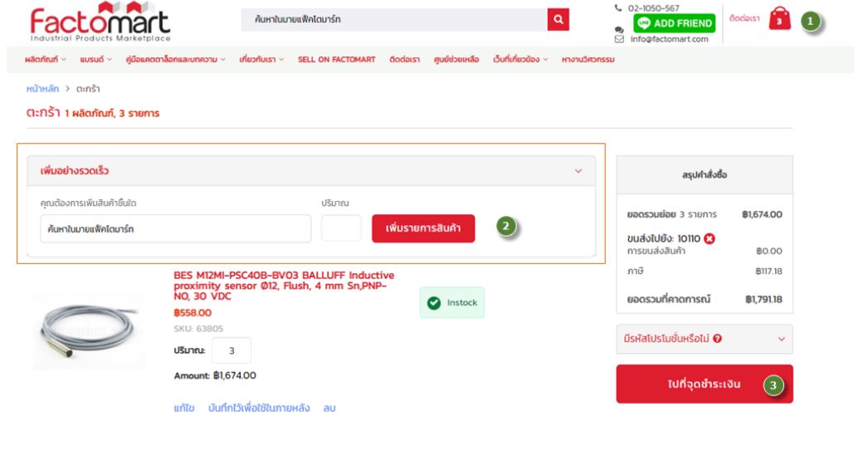Image resolution: width=868 pixels, height=456 pixels.
Task: Click the SKU: 63805 text
Action: click(x=198, y=329)
